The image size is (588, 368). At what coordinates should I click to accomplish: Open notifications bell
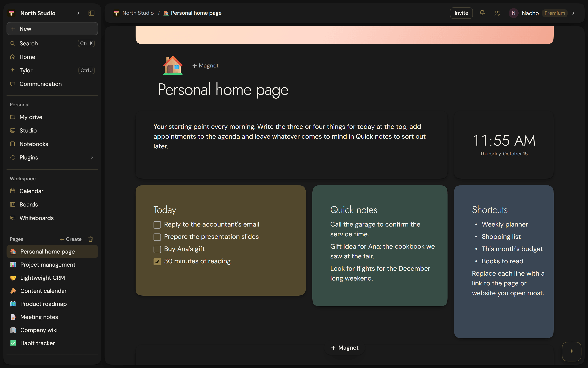(x=482, y=13)
